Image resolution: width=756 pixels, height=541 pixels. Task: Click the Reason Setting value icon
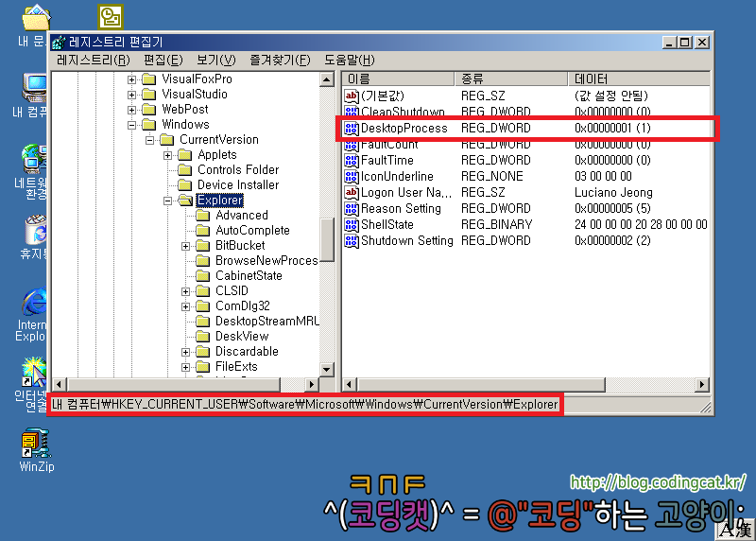(x=352, y=208)
